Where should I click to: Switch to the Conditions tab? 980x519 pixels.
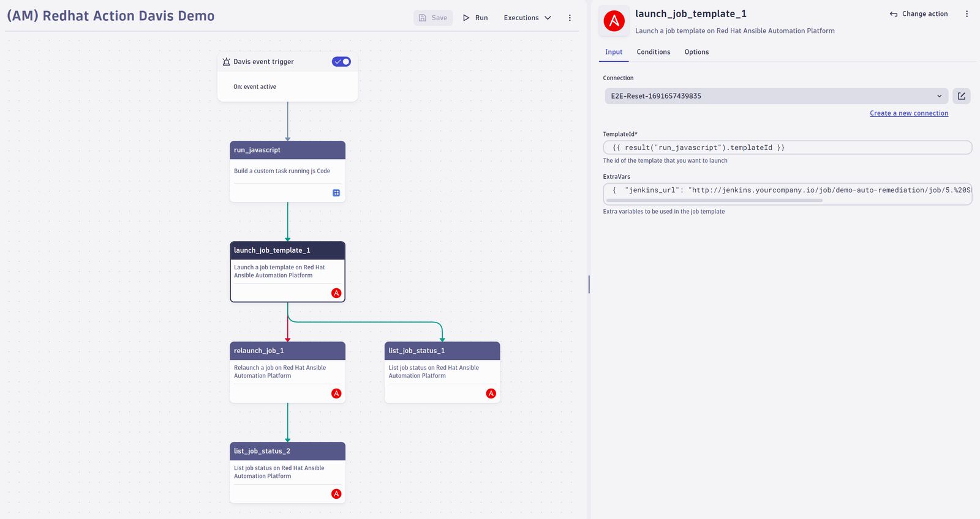654,52
